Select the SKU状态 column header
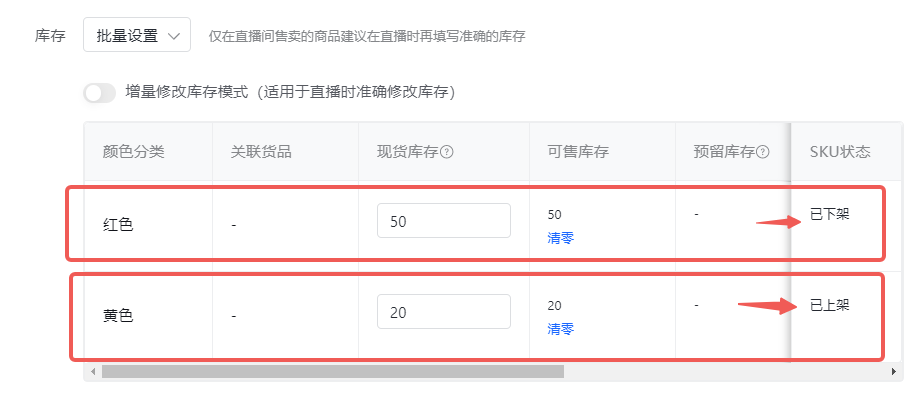Viewport: 909px width, 413px height. click(840, 152)
